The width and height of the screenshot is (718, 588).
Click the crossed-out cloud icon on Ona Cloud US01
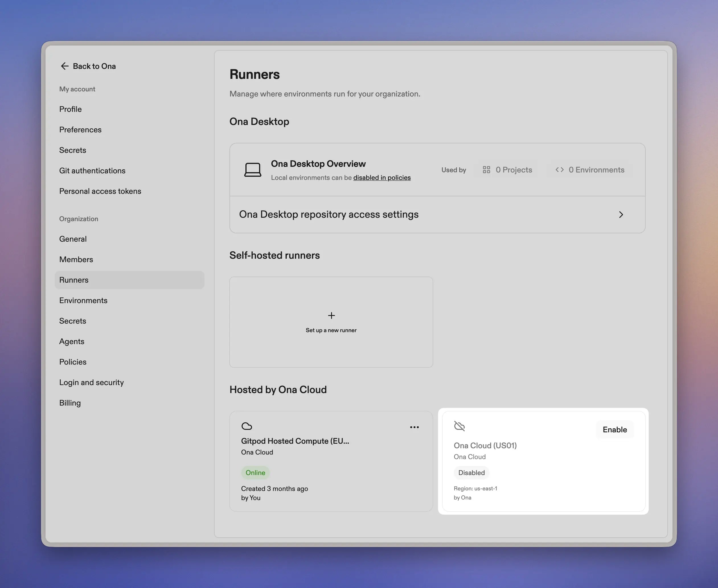[459, 426]
